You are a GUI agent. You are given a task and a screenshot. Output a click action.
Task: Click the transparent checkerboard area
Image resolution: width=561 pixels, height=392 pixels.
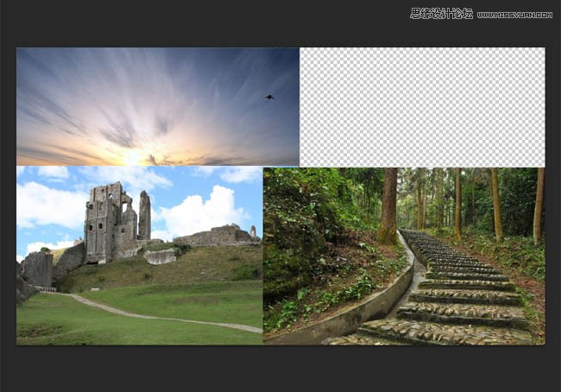421,106
